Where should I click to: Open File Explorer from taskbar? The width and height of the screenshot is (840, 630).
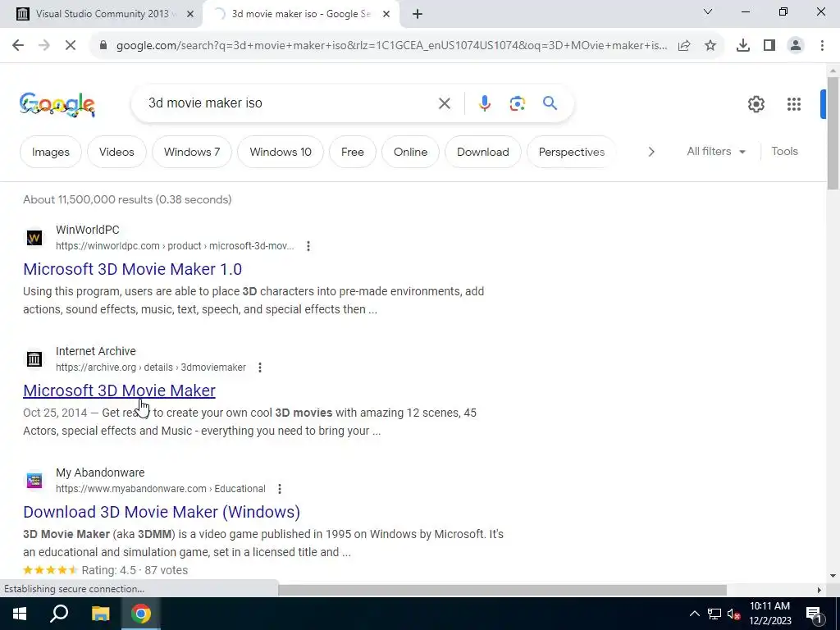100,614
